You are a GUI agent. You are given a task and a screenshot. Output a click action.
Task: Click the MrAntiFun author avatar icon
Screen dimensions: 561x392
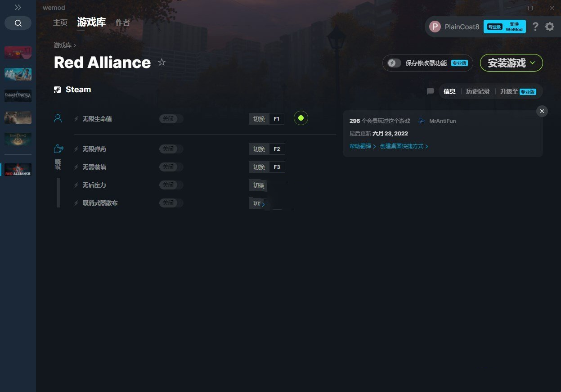[x=422, y=121]
